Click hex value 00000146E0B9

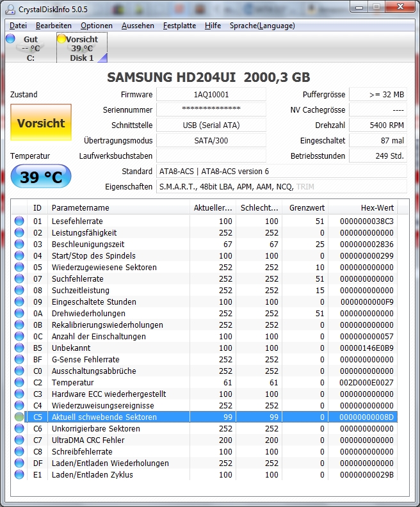[x=367, y=348]
